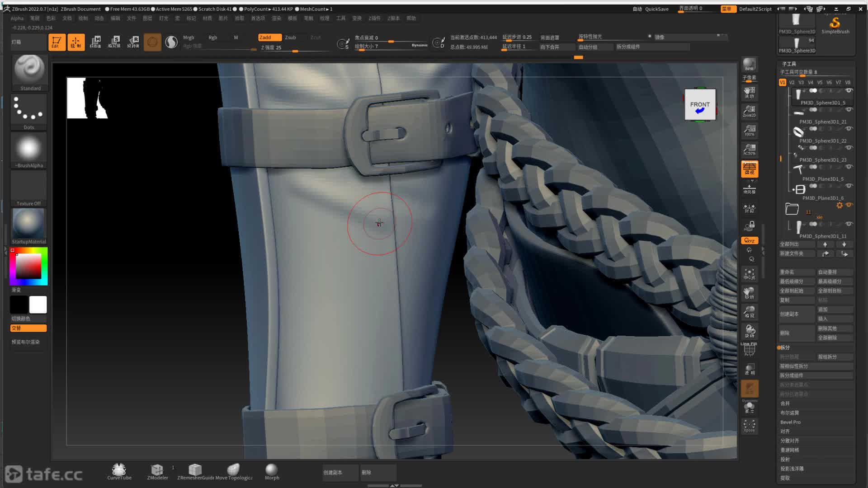
Task: Expand the Boolean (布尔运算) section
Action: pos(790,413)
